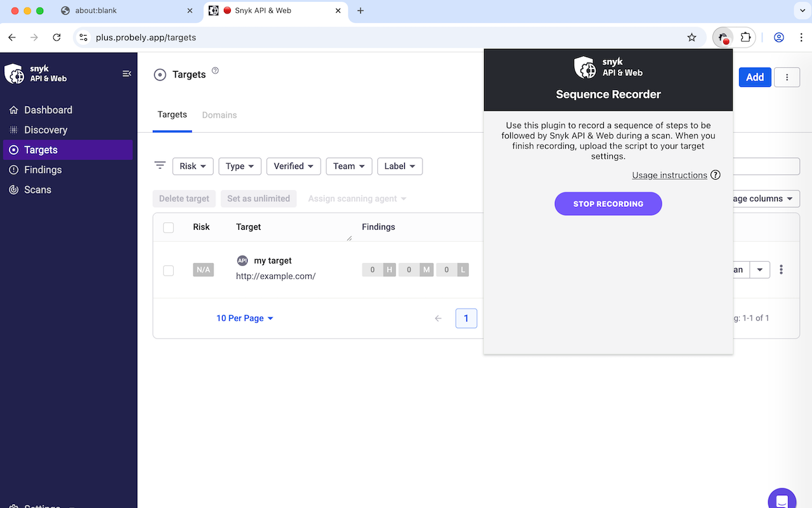Open a new browser tab
Screen dimensions: 812x508
click(x=360, y=11)
